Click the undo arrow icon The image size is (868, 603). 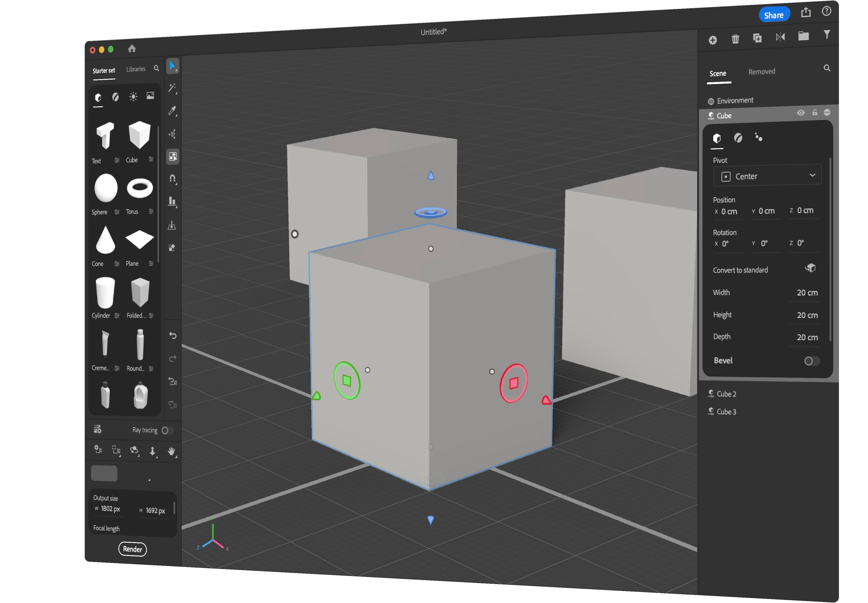tap(173, 336)
